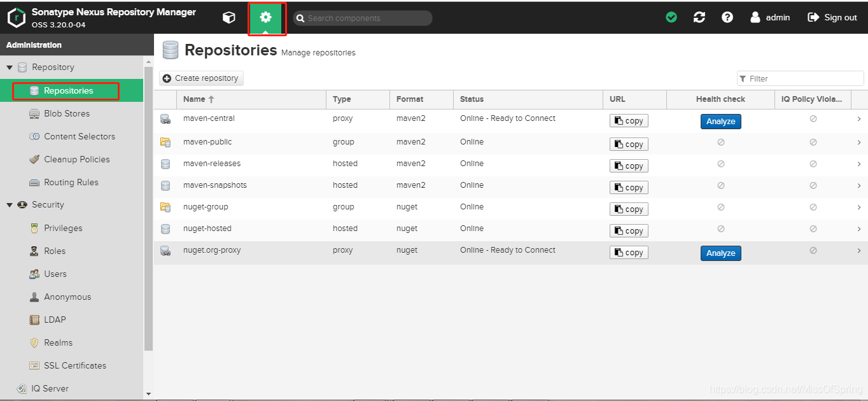Copy URL of nuget-group
The image size is (868, 401).
click(x=629, y=209)
